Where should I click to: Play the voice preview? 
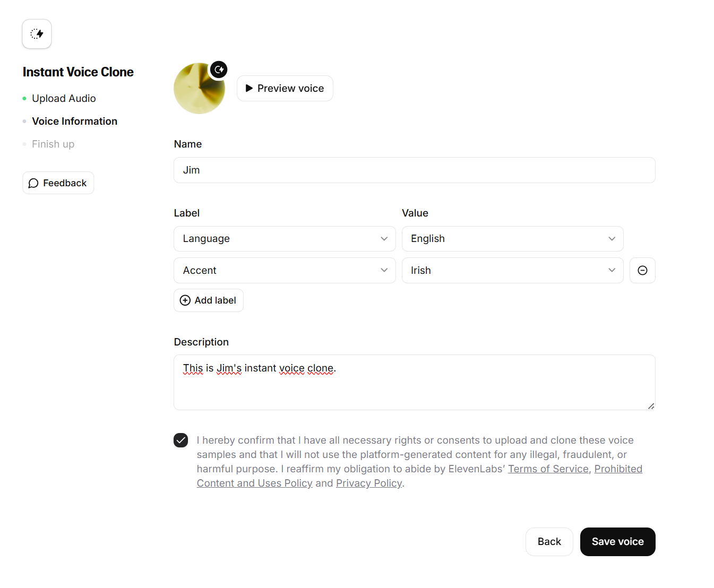point(285,88)
